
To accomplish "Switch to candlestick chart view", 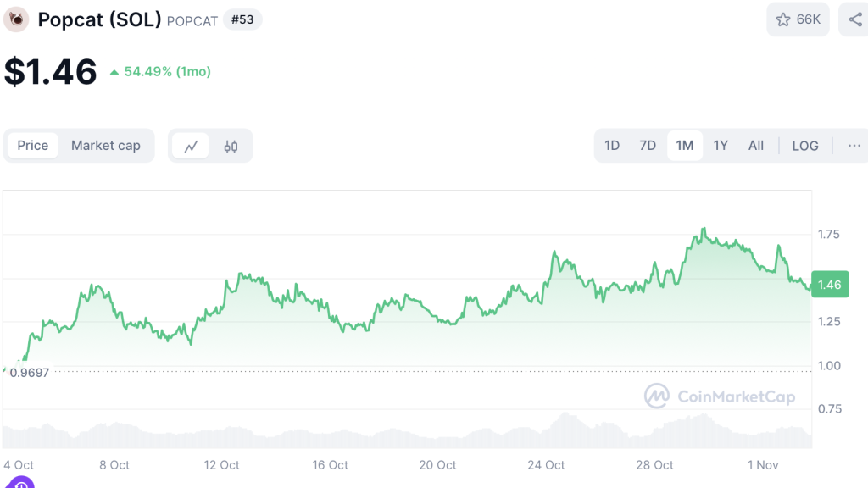I will [x=231, y=146].
